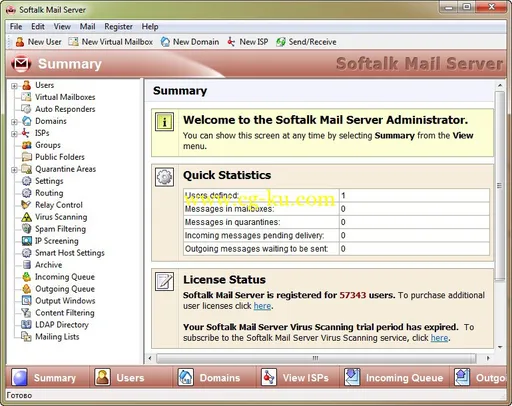This screenshot has width=512, height=406.
Task: Select the Outgoing Queue tree icon
Action: pos(27,289)
